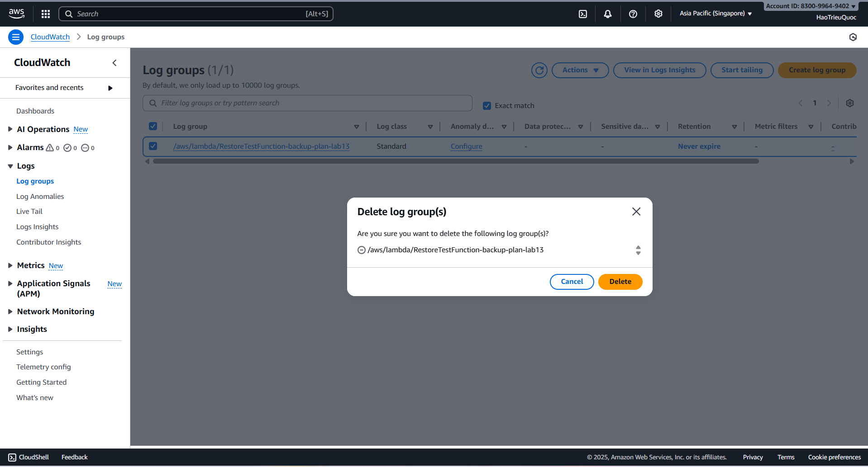Open the Actions dropdown
The image size is (868, 467).
[x=580, y=70]
